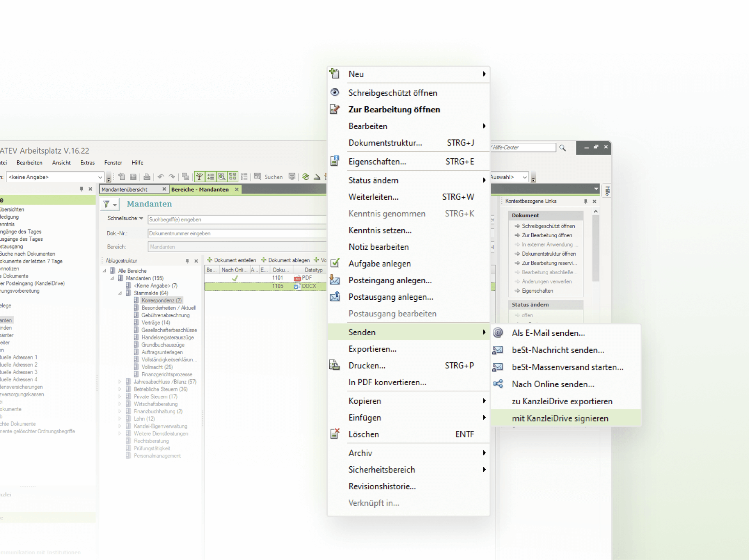Toggle the tree structure view button
Image resolution: width=749 pixels, height=560 pixels.
pyautogui.click(x=199, y=177)
